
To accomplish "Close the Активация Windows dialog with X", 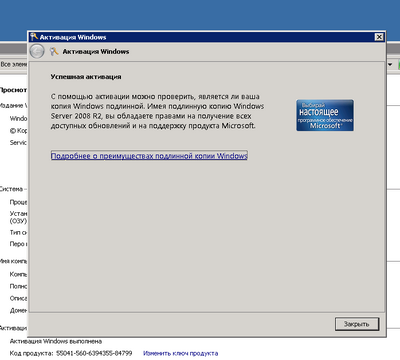I will pos(379,37).
